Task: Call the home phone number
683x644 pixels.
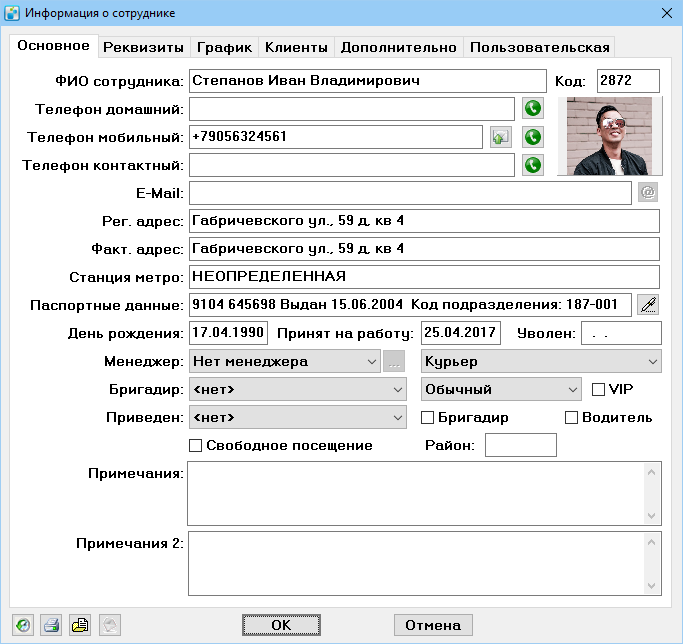Action: point(533,109)
